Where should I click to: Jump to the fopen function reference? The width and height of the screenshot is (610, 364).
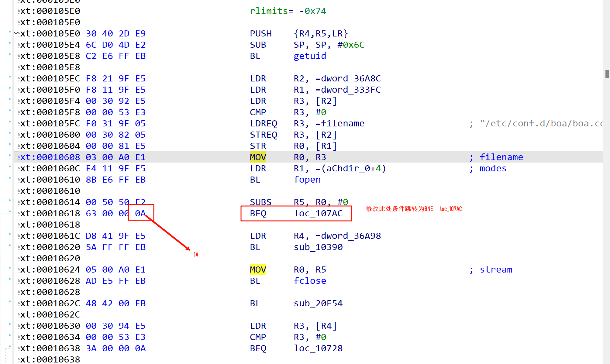[307, 180]
